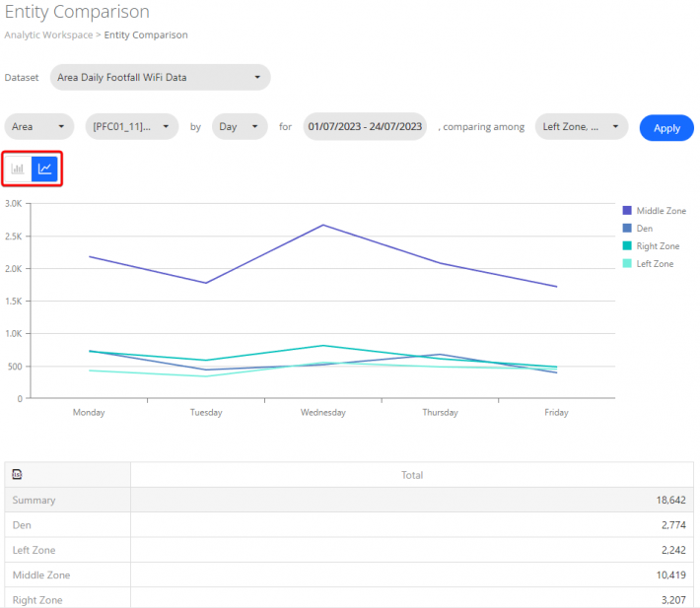This screenshot has width=700, height=608.
Task: Click Left Zone legend color swatch
Action: click(x=627, y=264)
